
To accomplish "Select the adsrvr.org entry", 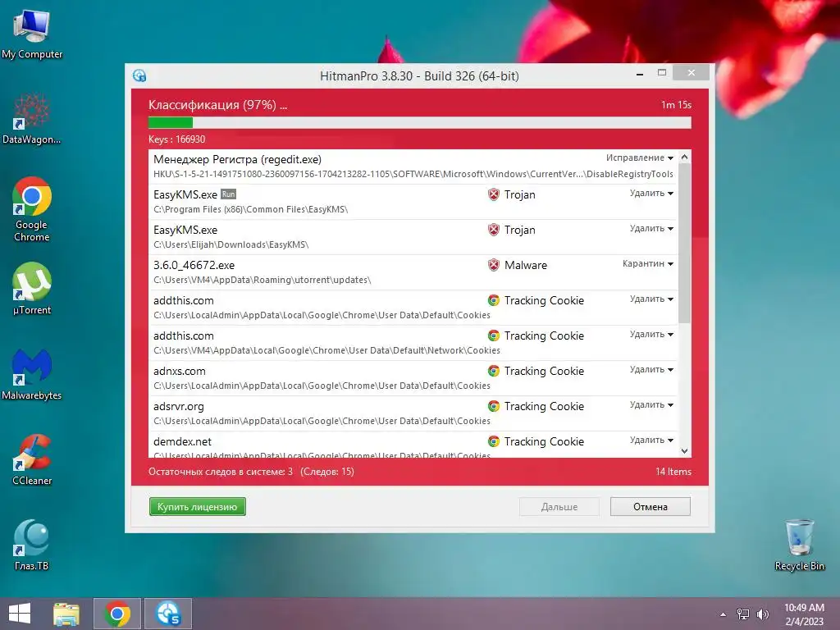I will [413, 413].
